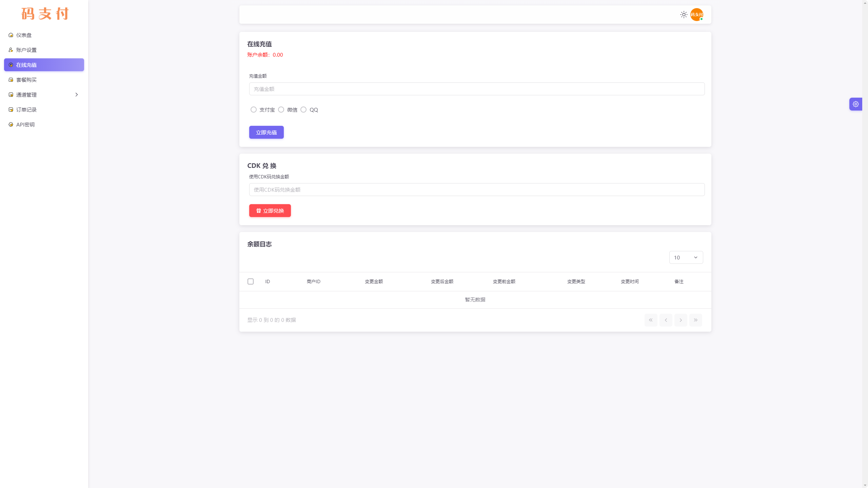Focus the 充值金额 input field
Image resolution: width=868 pixels, height=488 pixels.
tap(476, 89)
